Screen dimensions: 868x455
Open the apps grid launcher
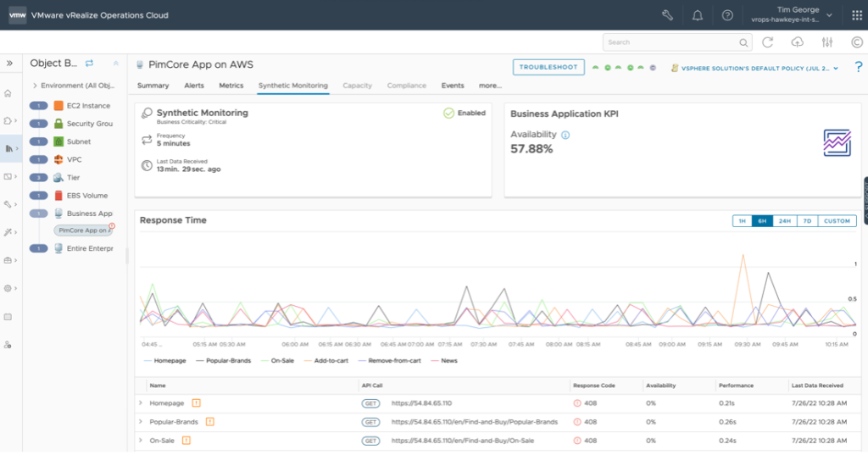856,15
